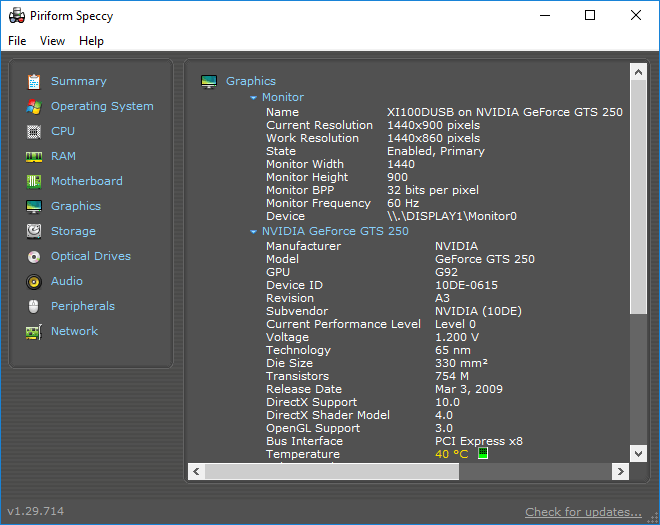Open the Audio section
660x525 pixels.
point(67,281)
